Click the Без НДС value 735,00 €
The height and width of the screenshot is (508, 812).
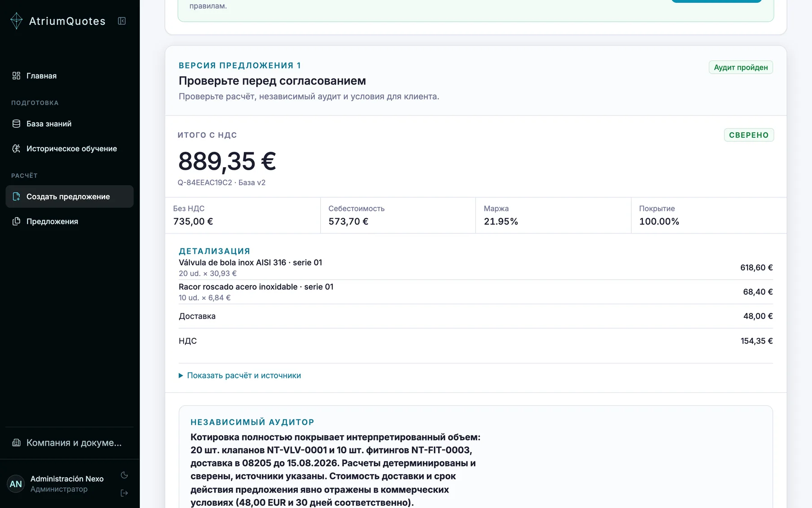(193, 221)
